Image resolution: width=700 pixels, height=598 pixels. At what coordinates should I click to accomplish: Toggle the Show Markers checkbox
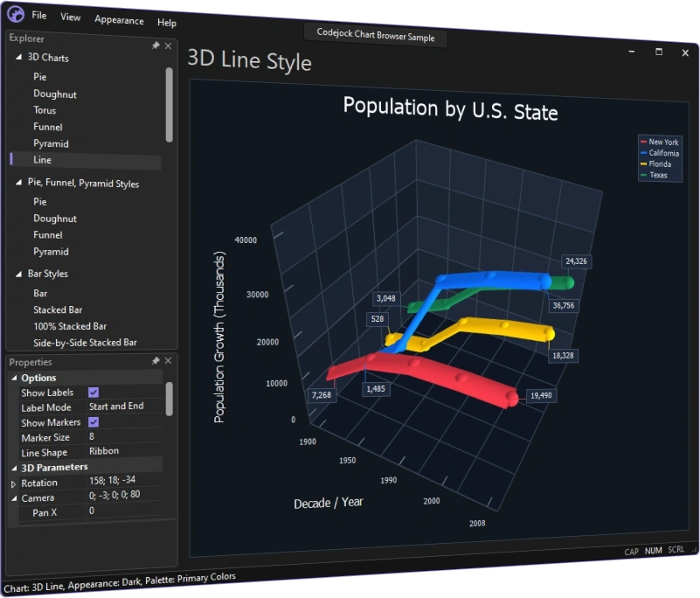94,422
